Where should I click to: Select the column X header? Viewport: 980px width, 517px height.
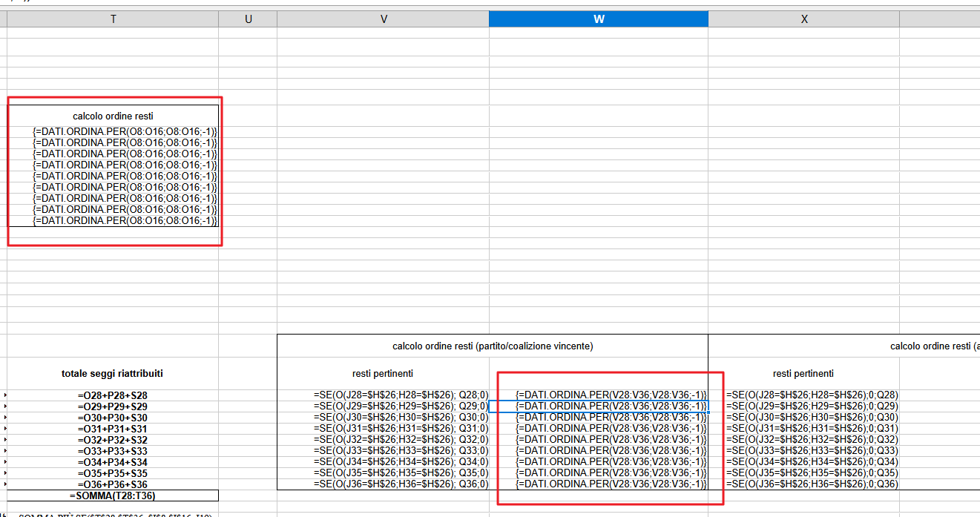[803, 19]
